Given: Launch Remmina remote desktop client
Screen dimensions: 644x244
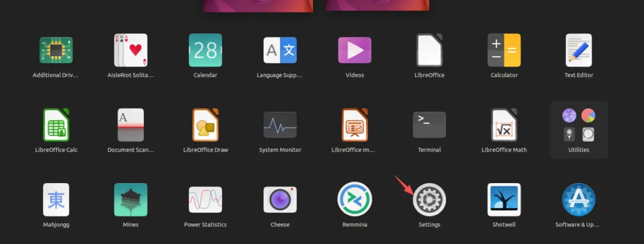Looking at the screenshot, I should (x=355, y=199).
